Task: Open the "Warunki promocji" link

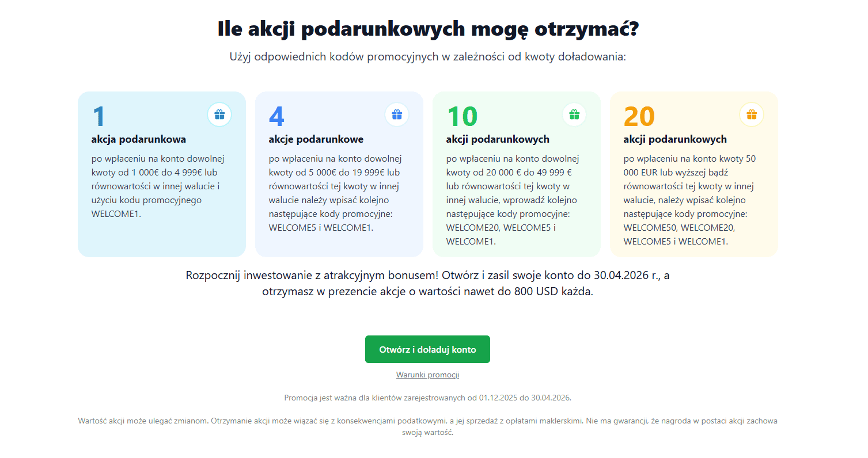Action: click(427, 375)
